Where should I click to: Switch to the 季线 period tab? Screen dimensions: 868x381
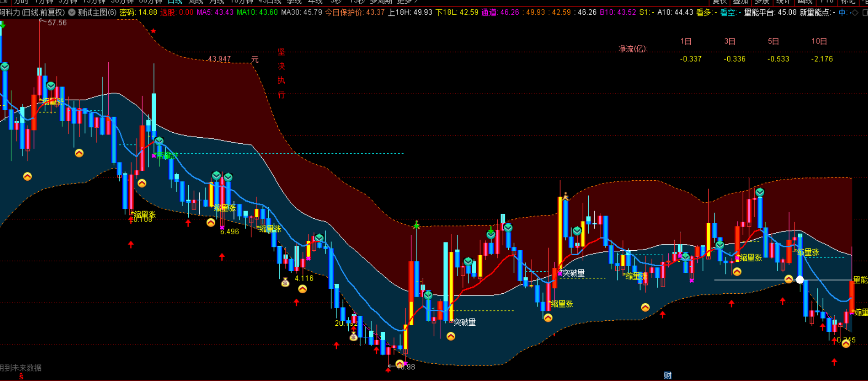point(294,2)
